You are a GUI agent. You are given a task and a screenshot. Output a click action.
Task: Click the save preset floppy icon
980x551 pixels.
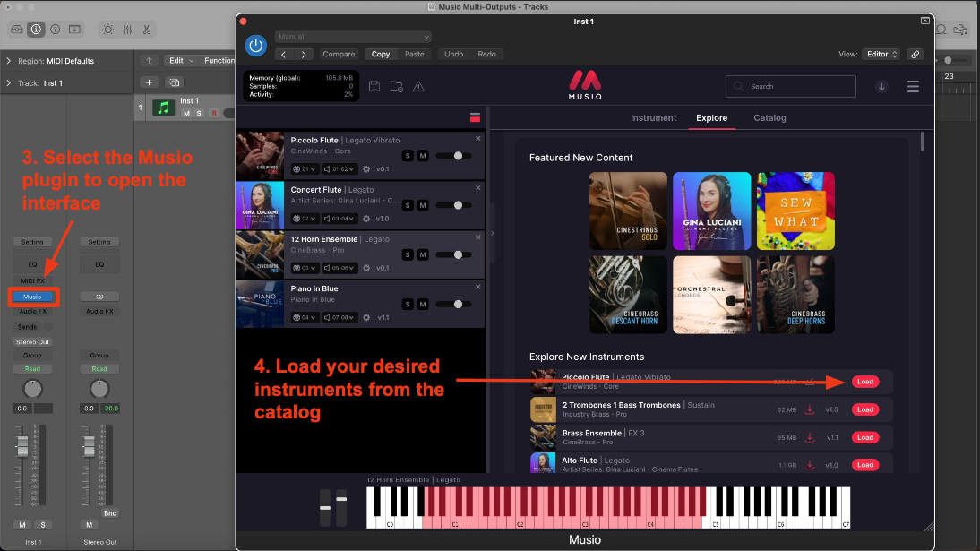(x=374, y=86)
